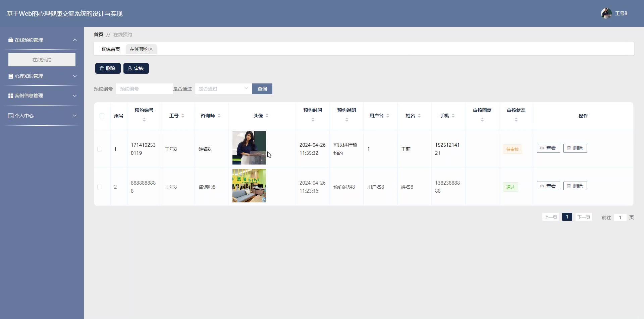The width and height of the screenshot is (644, 319).
Task: Click the system title in header
Action: pyautogui.click(x=65, y=14)
